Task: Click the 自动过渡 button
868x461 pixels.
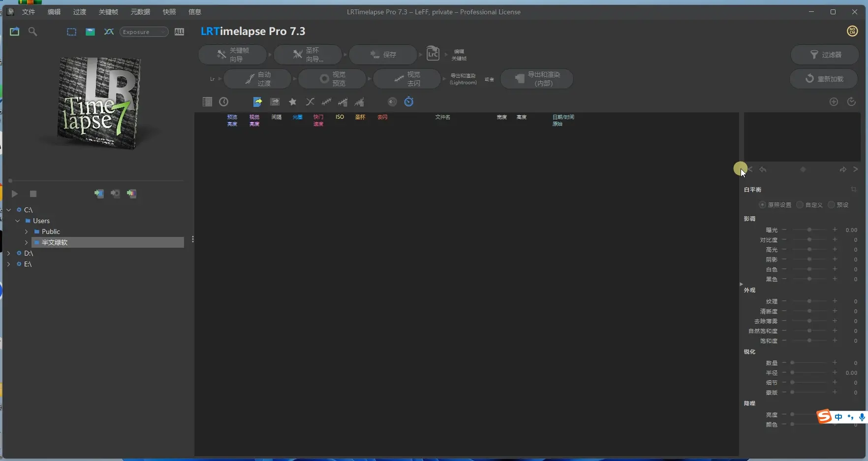Action: pos(258,79)
